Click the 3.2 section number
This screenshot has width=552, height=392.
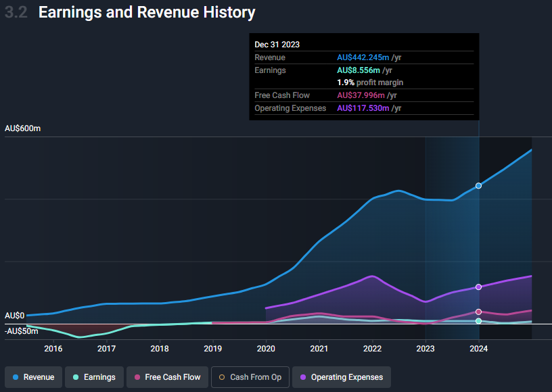point(16,12)
